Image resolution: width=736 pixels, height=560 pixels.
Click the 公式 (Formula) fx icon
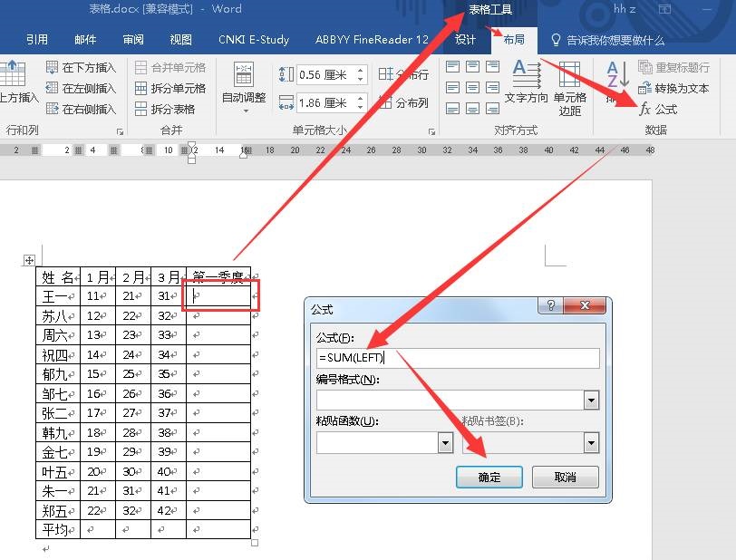[x=645, y=109]
